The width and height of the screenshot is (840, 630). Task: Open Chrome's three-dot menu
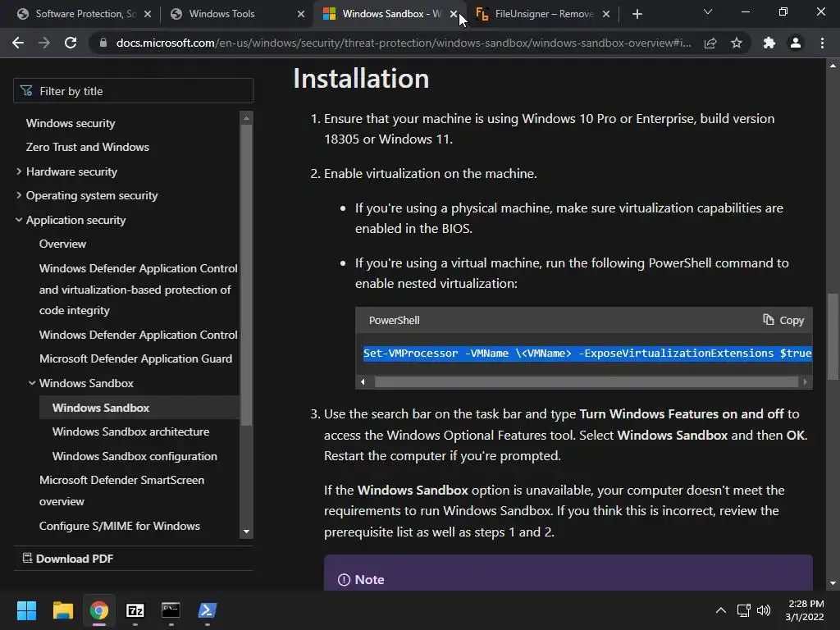[822, 43]
